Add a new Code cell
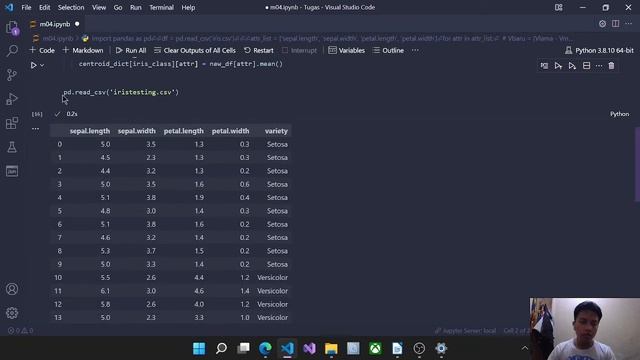This screenshot has width=640, height=360. [42, 50]
